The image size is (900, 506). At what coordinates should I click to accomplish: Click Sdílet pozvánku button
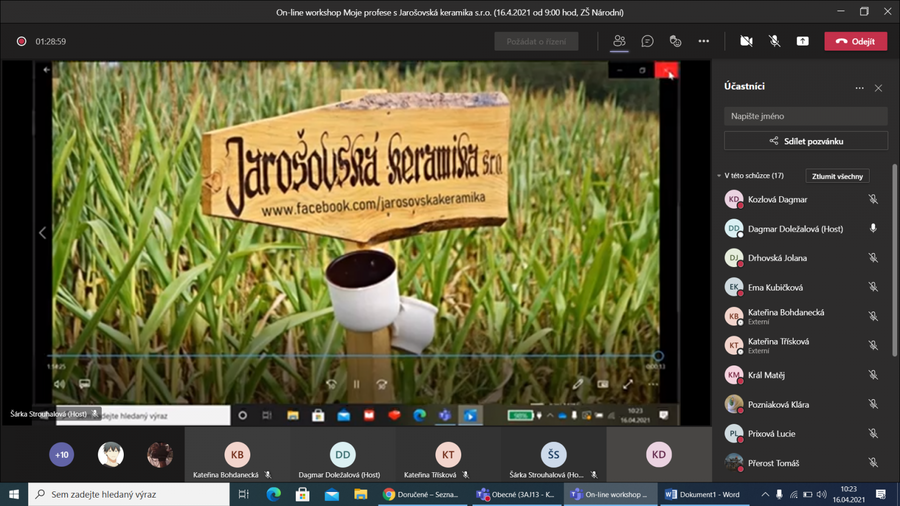click(x=805, y=141)
